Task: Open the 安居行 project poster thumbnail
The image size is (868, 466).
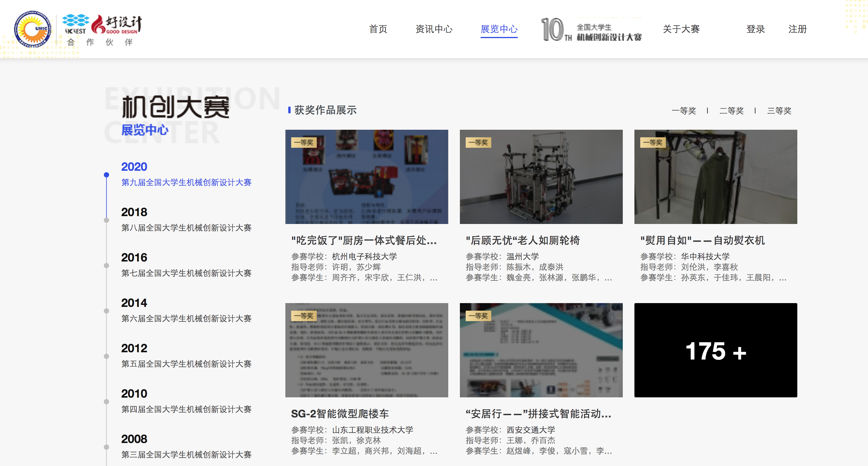Action: (x=541, y=350)
